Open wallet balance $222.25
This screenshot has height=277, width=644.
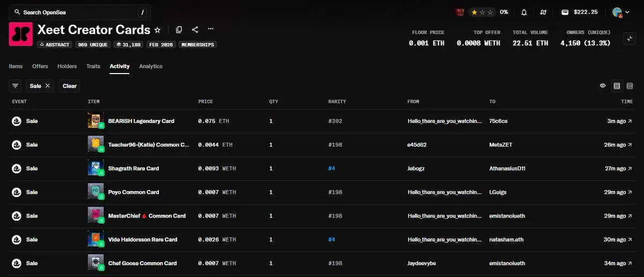580,12
